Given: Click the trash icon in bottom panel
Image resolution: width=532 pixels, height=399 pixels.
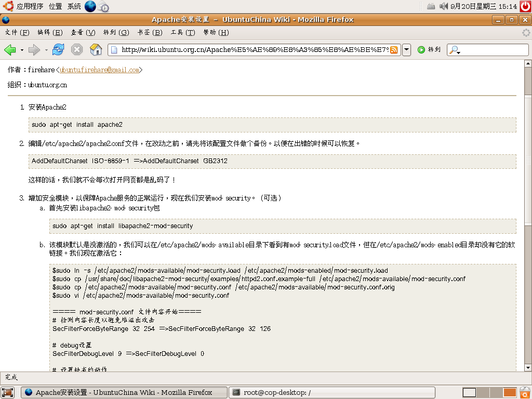Looking at the screenshot, I should point(525,393).
